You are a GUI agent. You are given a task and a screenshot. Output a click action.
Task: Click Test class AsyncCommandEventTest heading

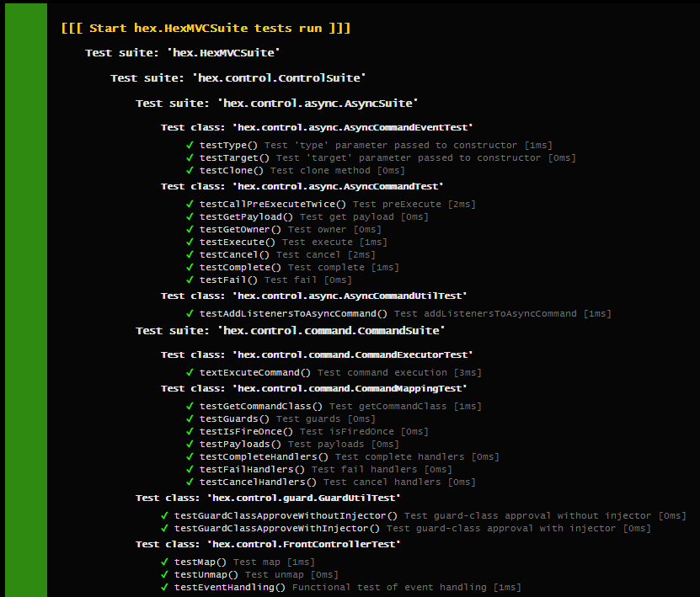pos(317,128)
